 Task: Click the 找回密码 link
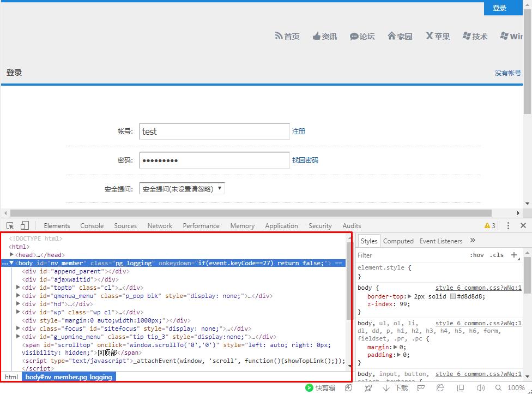click(305, 160)
